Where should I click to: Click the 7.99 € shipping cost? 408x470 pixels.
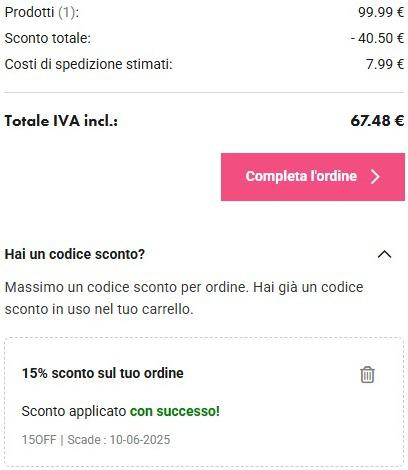[x=385, y=64]
